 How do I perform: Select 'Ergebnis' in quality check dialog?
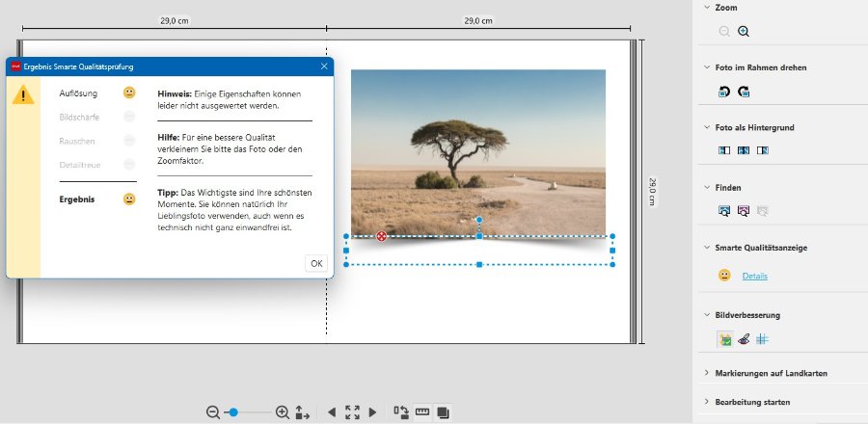pyautogui.click(x=77, y=199)
